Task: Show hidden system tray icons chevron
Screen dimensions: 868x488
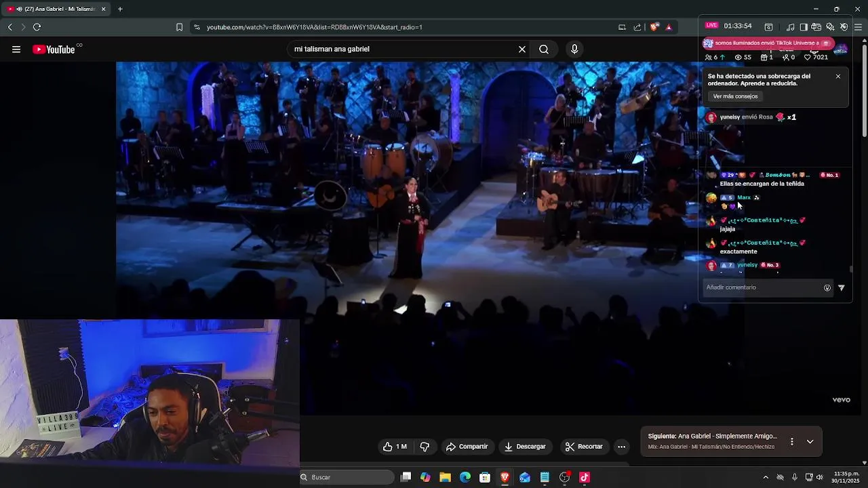Action: [766, 477]
